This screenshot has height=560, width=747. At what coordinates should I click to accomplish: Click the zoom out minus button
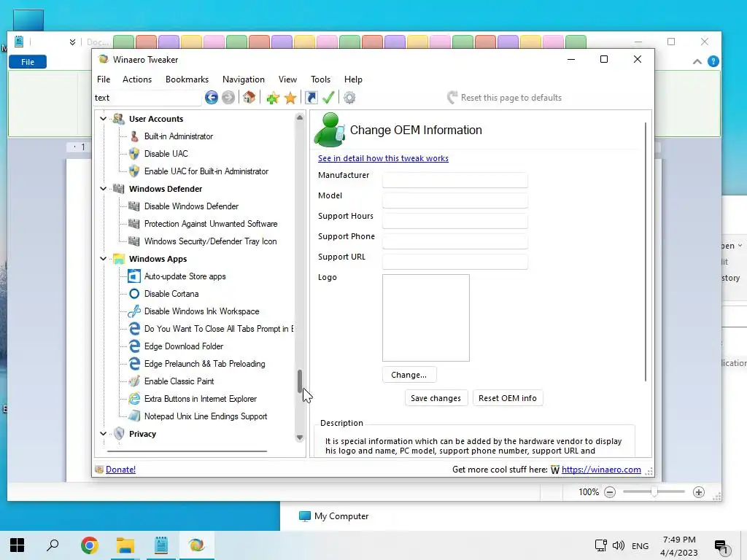[610, 492]
